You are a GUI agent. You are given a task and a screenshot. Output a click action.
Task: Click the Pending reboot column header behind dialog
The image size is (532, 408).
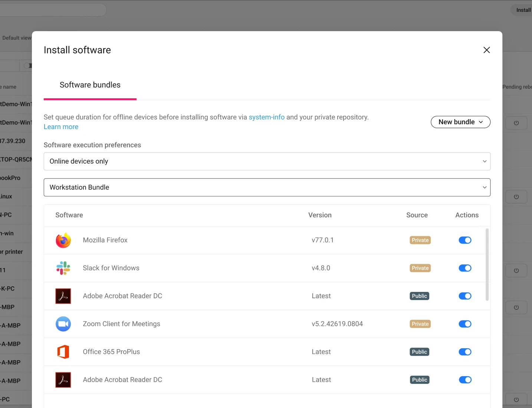click(x=517, y=87)
